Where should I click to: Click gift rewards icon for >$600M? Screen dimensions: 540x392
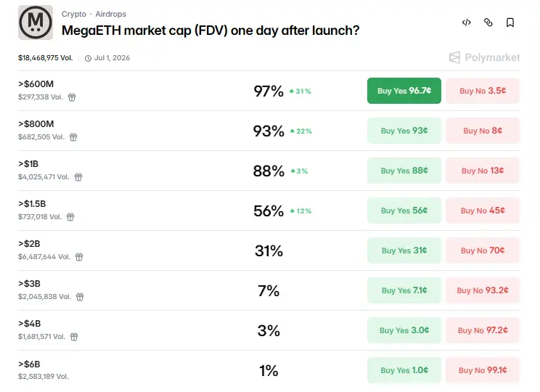click(x=72, y=97)
